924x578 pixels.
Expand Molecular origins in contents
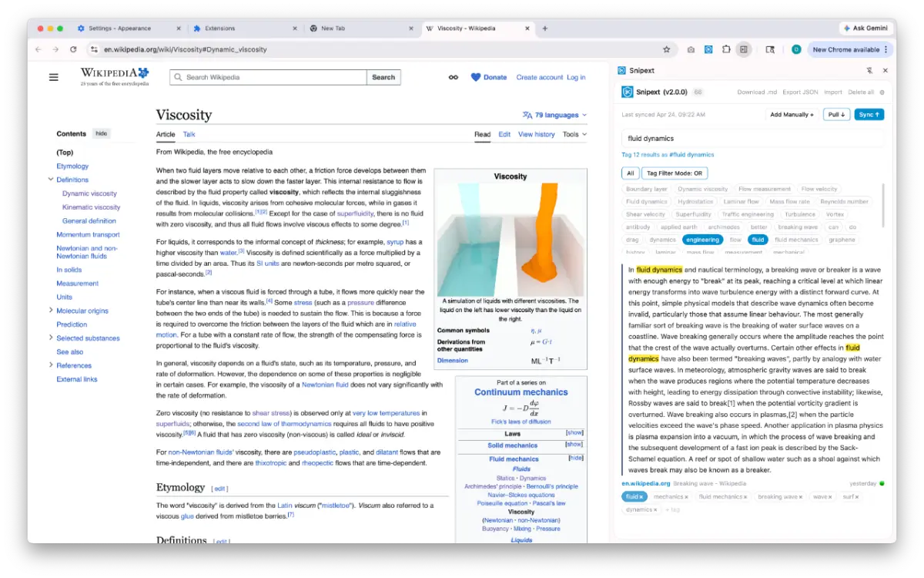point(50,311)
